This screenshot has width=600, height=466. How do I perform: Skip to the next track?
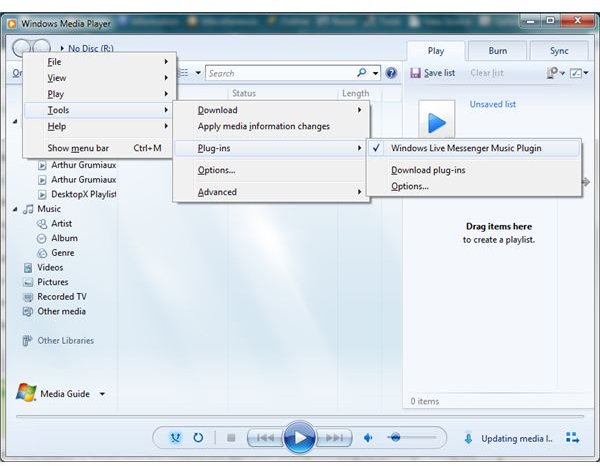coord(334,437)
